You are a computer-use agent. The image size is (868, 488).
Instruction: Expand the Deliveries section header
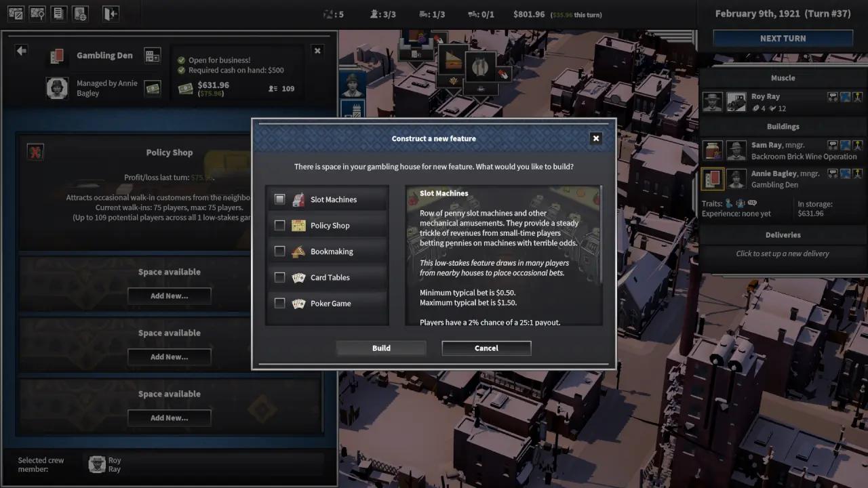click(783, 235)
